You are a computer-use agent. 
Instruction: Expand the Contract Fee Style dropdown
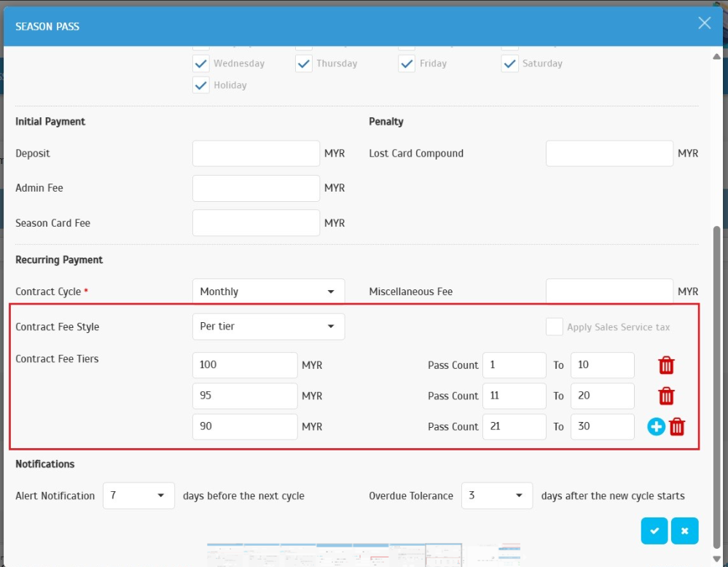click(x=268, y=326)
